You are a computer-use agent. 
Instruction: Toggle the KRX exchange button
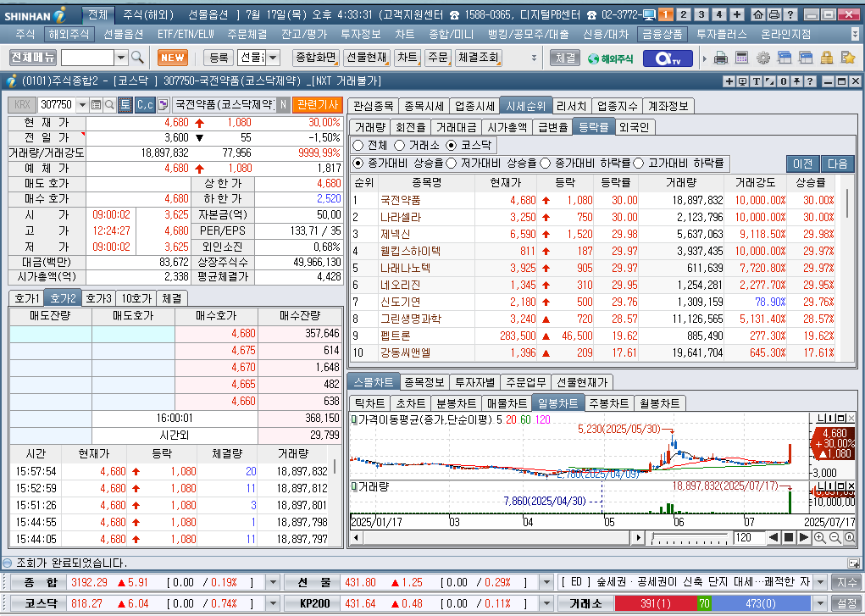point(22,104)
